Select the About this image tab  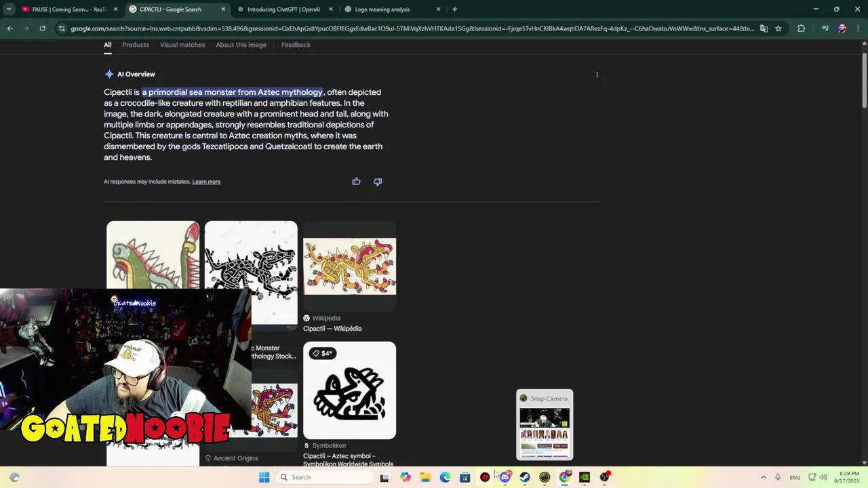click(x=241, y=45)
